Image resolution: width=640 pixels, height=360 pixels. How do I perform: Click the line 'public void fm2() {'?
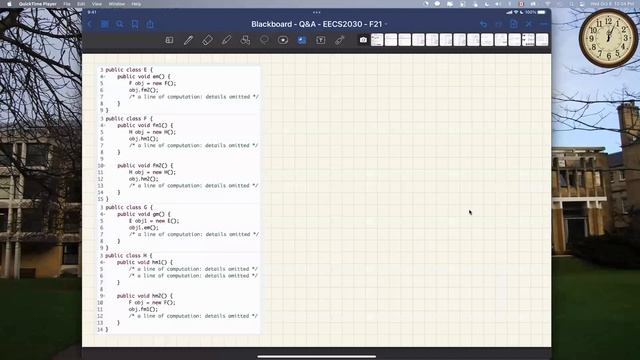[145, 166]
